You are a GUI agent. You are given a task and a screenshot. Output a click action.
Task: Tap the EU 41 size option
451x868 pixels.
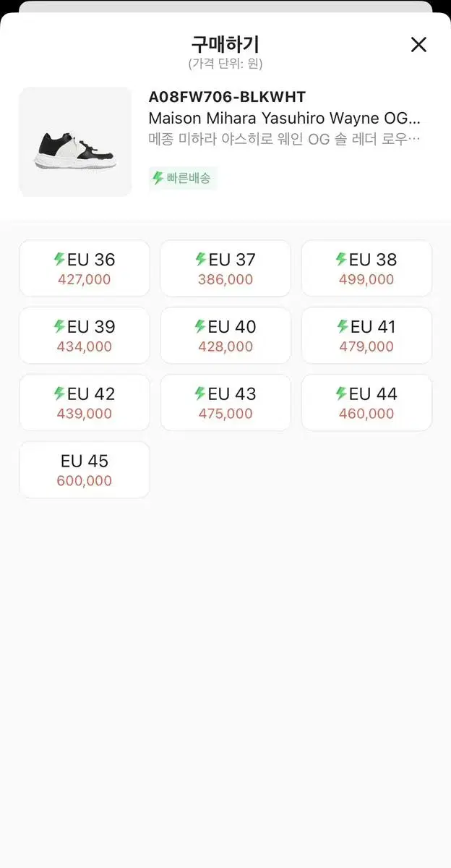pyautogui.click(x=366, y=336)
